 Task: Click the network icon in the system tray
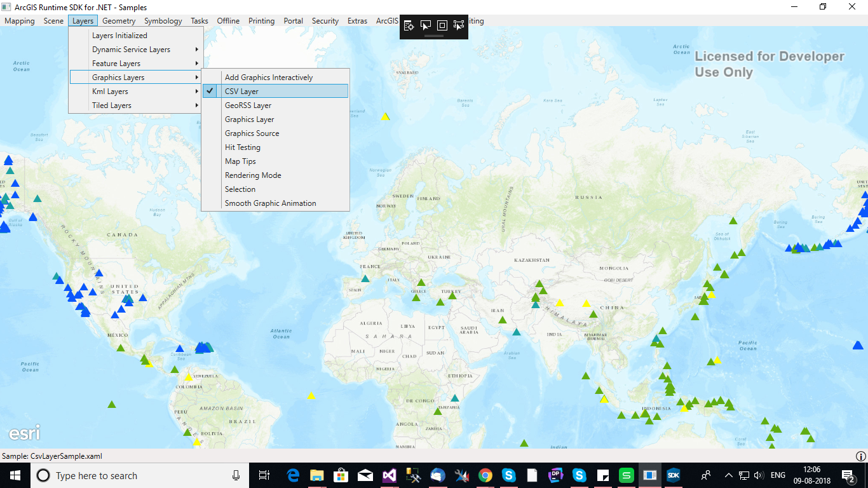click(744, 475)
